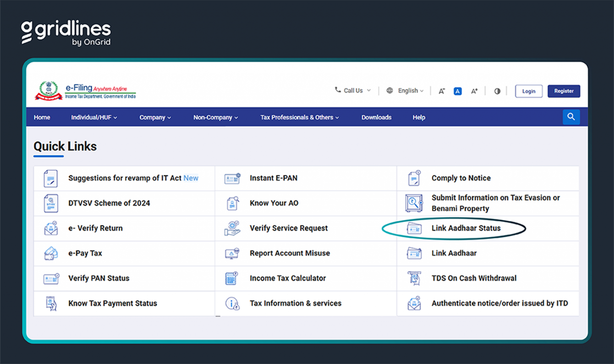
Task: Click the e-Filing portal logo
Action: [x=85, y=91]
